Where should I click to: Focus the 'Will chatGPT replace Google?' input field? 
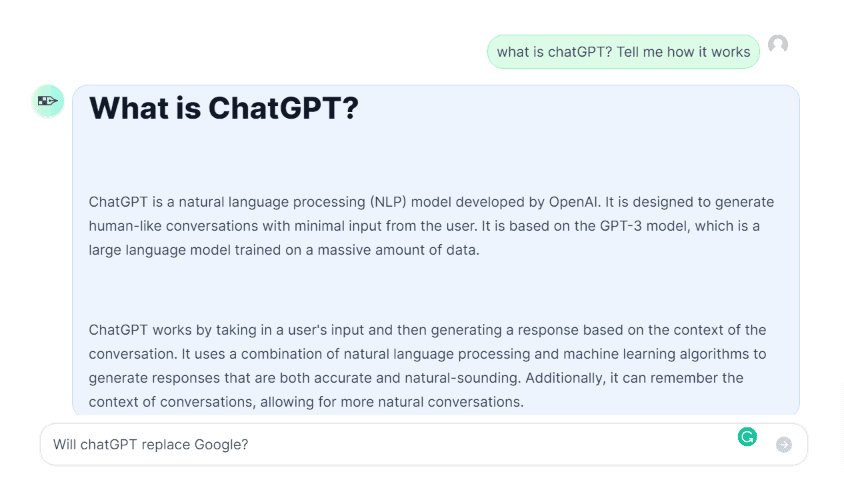[424, 444]
